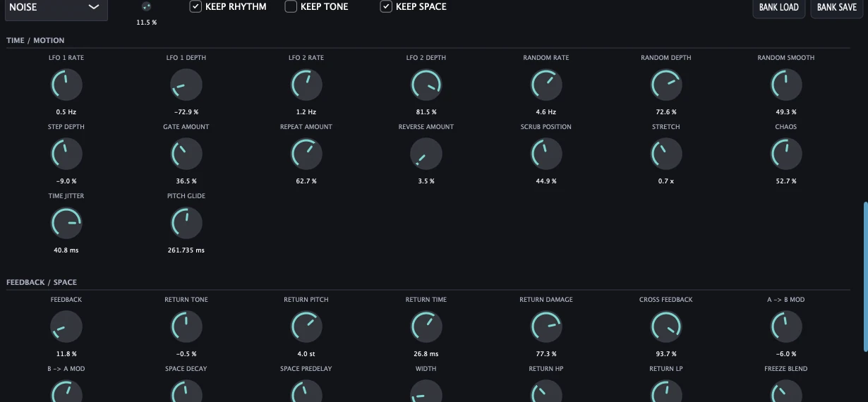Viewport: 868px width, 402px height.
Task: Click the 93.7 % cross feedback value
Action: click(666, 354)
